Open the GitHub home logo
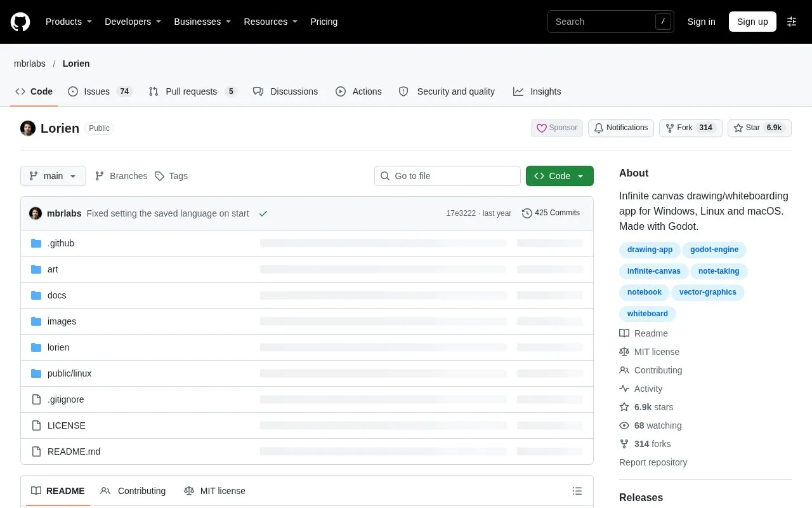Image resolution: width=812 pixels, height=508 pixels. (20, 22)
